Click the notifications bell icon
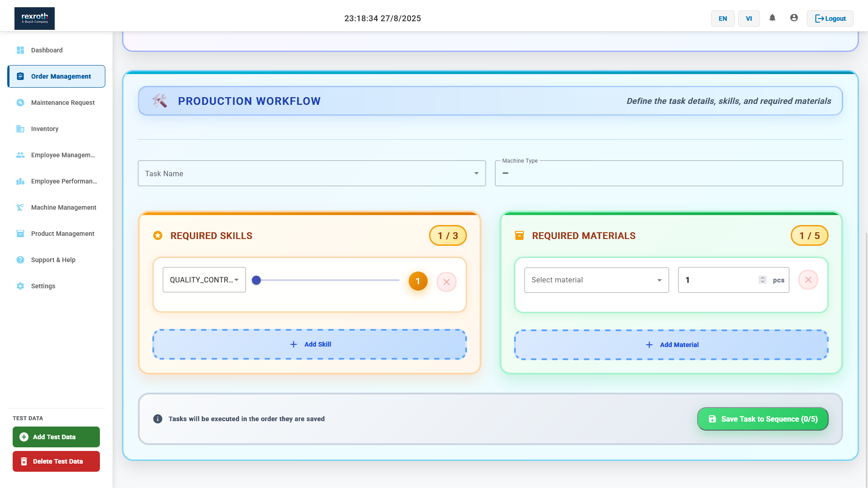The image size is (868, 488). [772, 18]
